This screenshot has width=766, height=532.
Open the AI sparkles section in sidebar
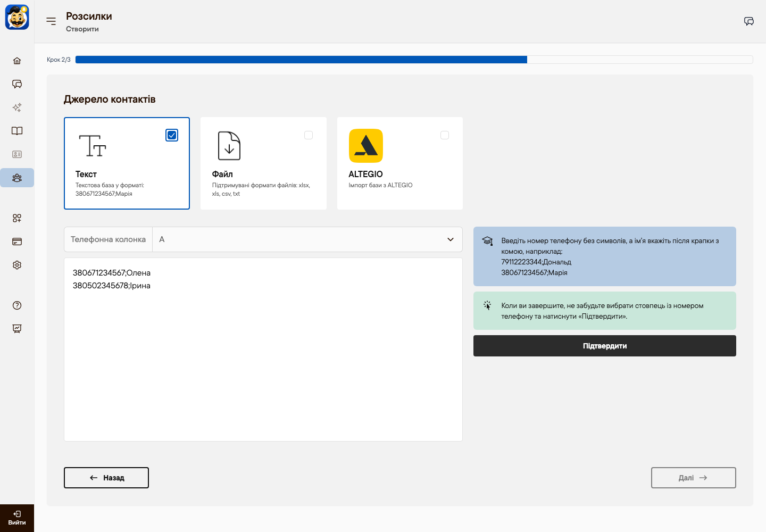point(17,107)
